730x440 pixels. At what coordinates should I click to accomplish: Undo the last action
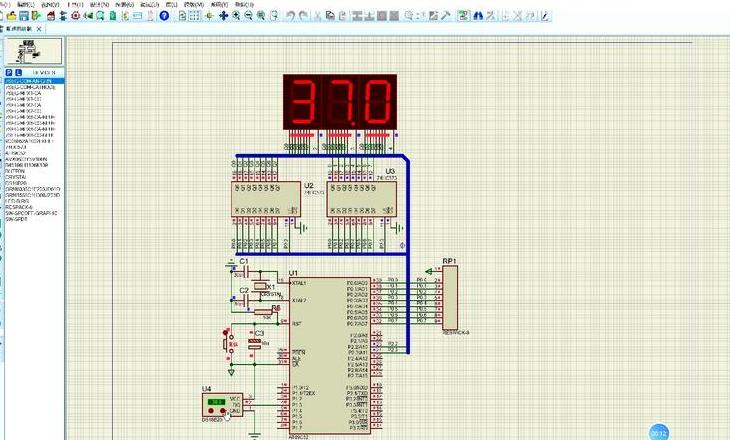[291, 16]
